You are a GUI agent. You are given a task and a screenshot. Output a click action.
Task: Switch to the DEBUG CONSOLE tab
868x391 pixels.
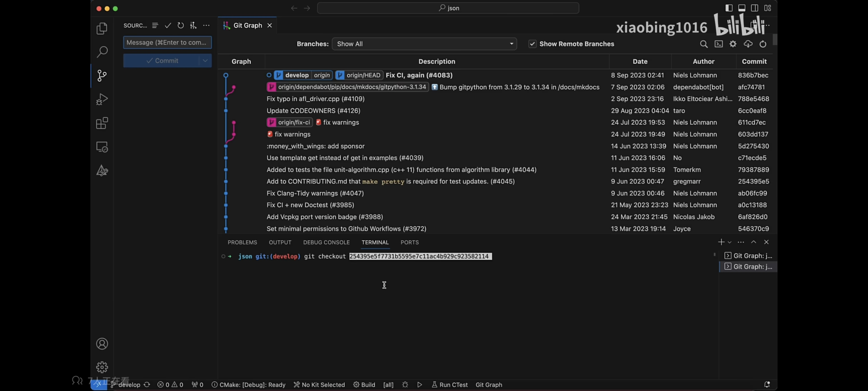pos(326,242)
